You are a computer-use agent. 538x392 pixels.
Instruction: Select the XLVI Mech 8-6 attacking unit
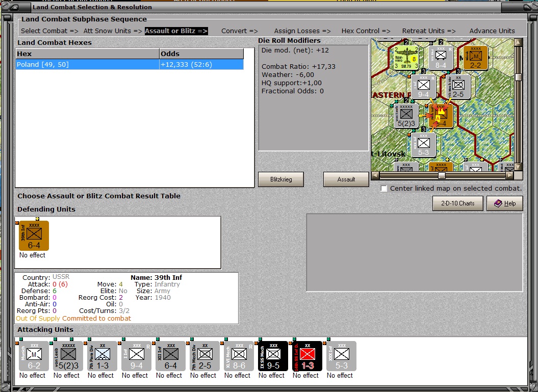pos(239,356)
